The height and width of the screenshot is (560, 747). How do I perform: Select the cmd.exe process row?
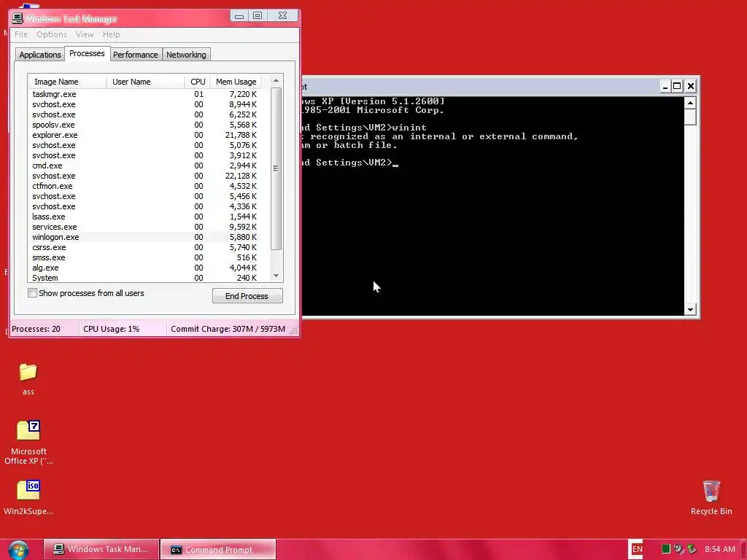(x=144, y=166)
